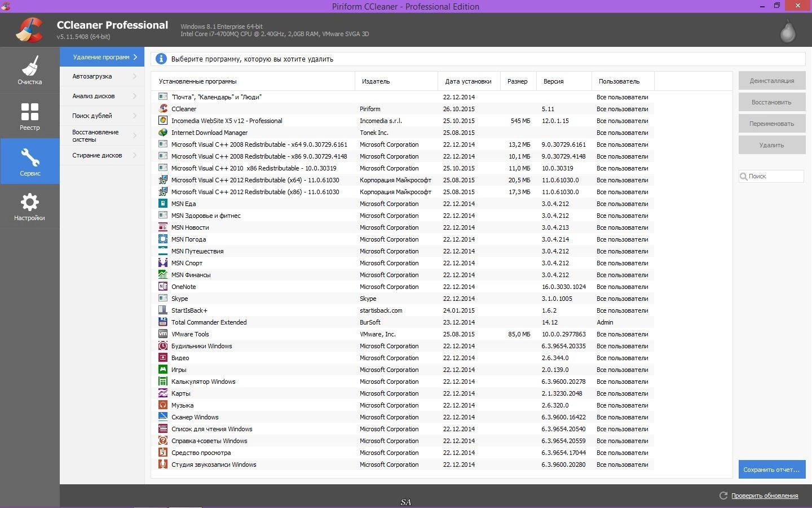Click the Удалить button
This screenshot has width=812, height=508.
(771, 145)
